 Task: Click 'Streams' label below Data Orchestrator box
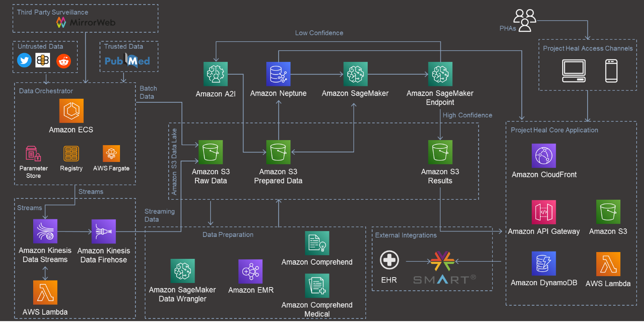click(91, 192)
